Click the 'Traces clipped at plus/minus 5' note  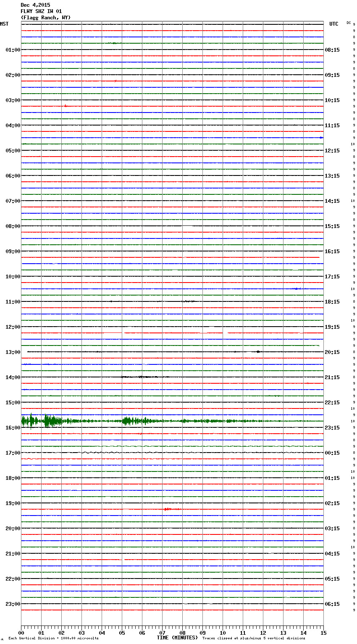pos(254,639)
